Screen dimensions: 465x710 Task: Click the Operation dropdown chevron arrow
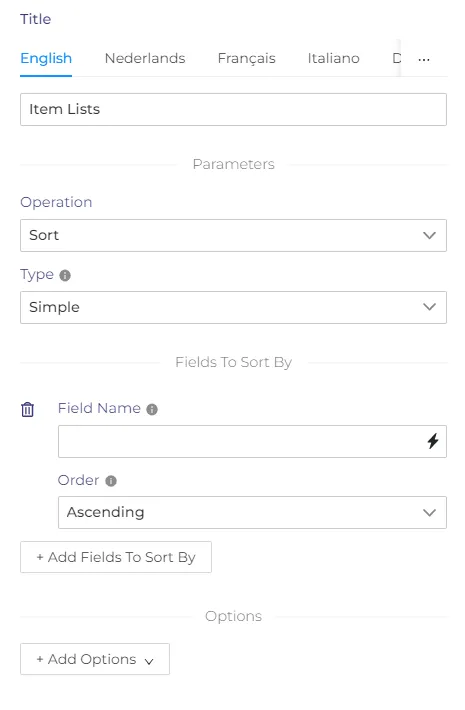click(429, 235)
